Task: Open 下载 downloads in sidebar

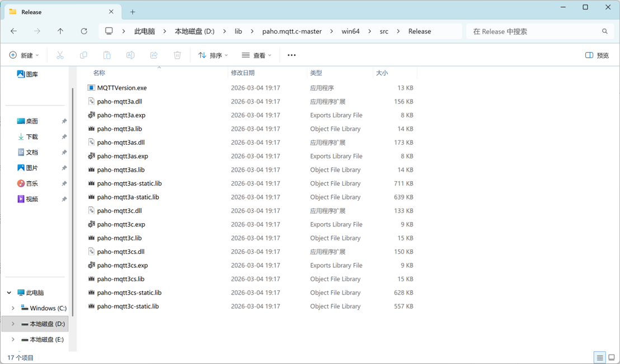Action: point(27,136)
